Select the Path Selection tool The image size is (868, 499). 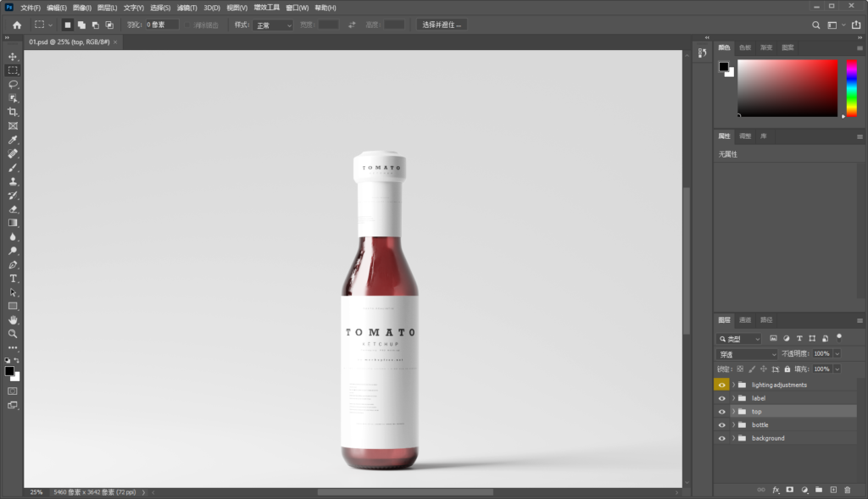13,292
